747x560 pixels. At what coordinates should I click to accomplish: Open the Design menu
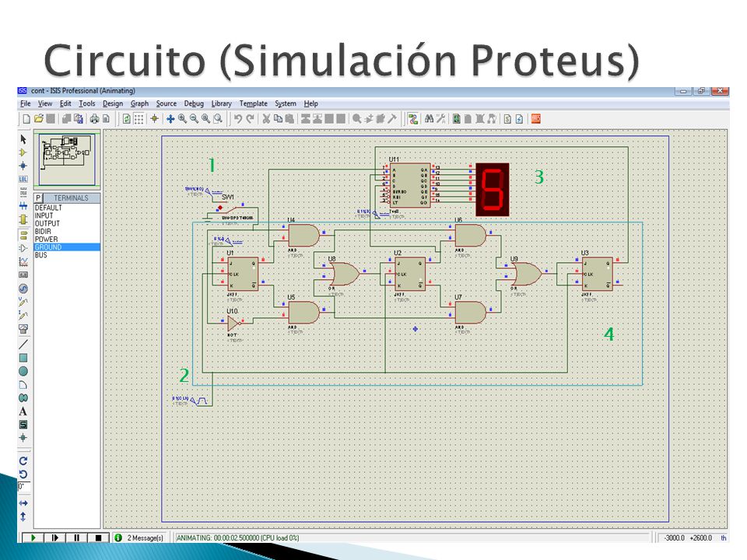(x=113, y=103)
